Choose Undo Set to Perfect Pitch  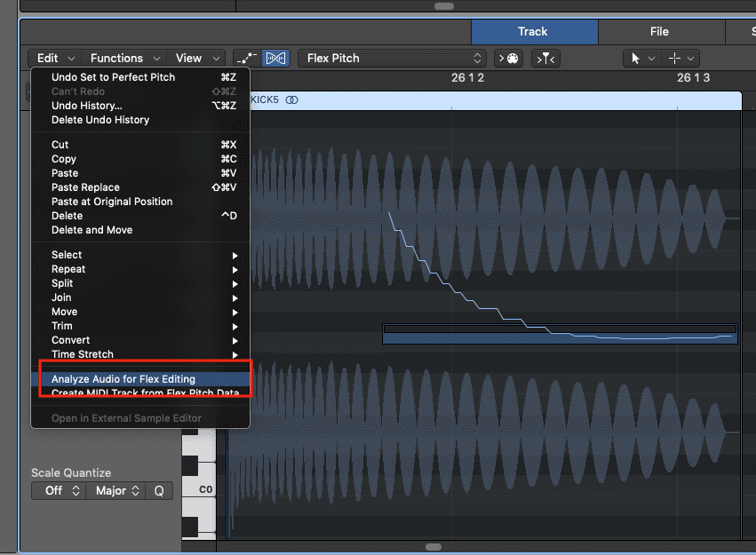tap(140, 77)
